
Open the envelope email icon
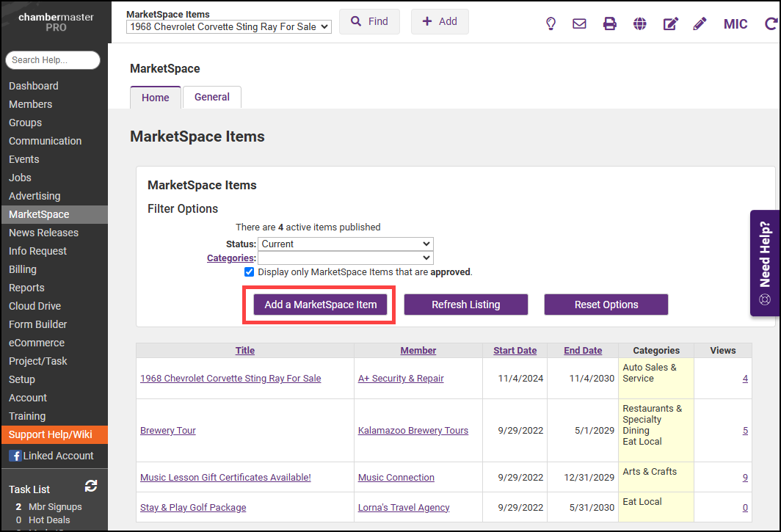pos(579,23)
